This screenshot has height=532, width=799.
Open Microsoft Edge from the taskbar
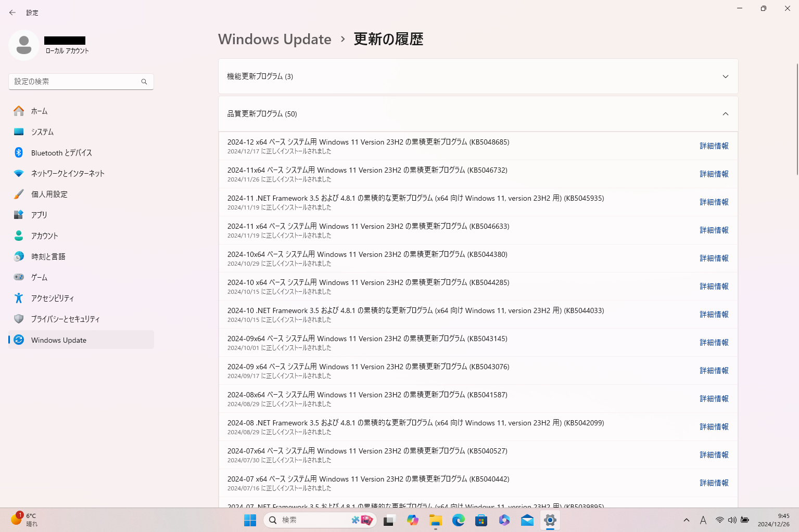click(x=458, y=520)
